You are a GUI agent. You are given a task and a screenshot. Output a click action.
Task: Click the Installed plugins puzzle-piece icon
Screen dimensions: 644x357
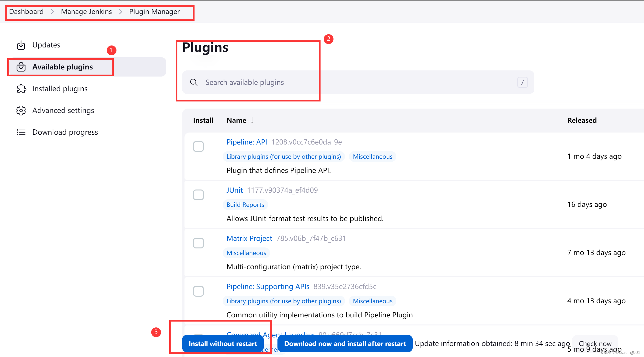22,89
